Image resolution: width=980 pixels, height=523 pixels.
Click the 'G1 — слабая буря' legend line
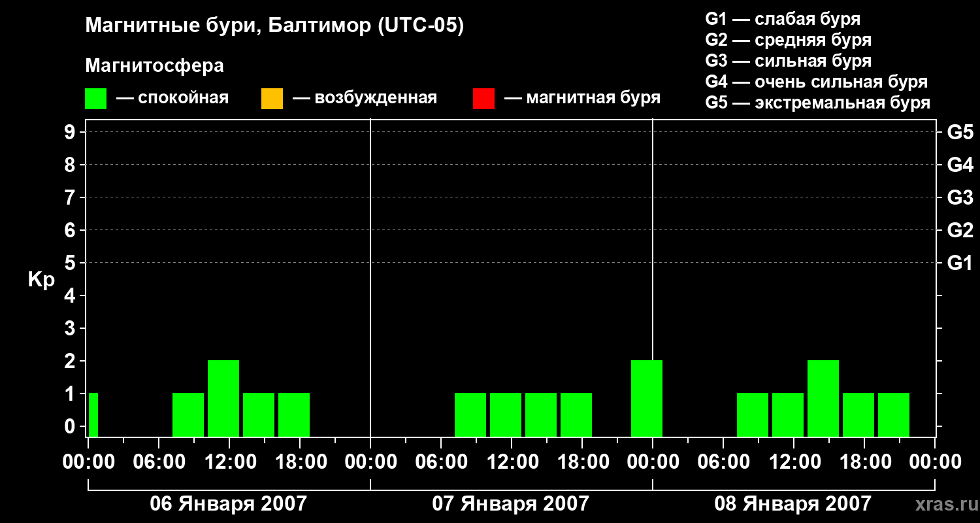(783, 18)
